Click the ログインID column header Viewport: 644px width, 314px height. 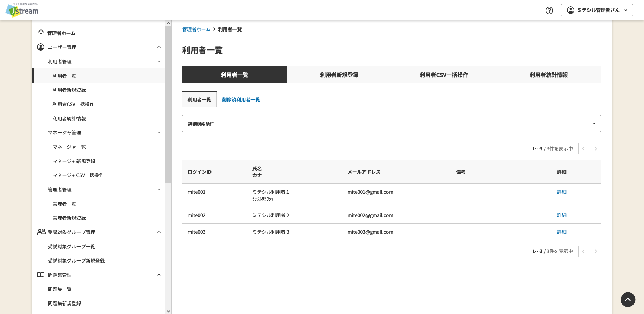tap(215, 172)
